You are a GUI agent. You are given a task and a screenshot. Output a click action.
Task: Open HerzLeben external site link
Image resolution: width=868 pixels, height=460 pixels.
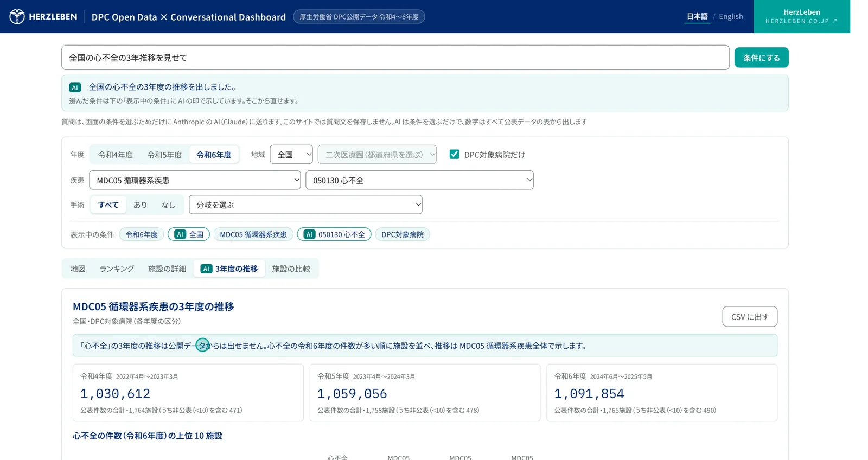coord(801,16)
